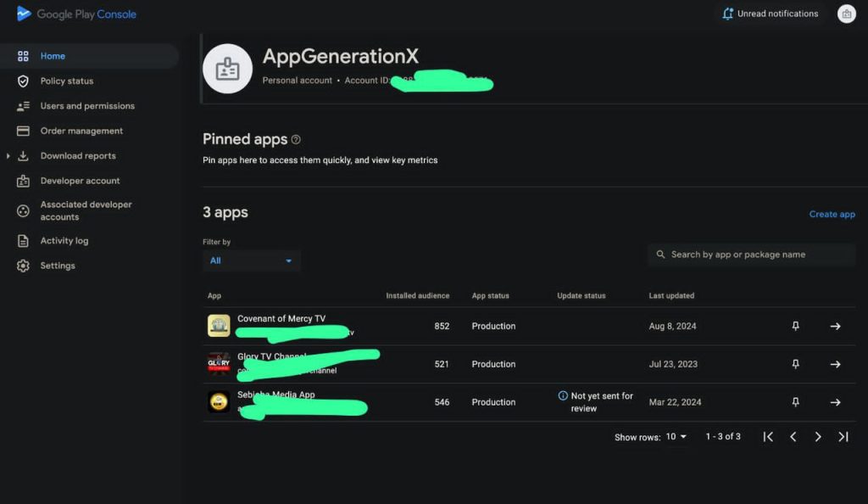Open Settings from the sidebar
The image size is (868, 504).
coord(57,266)
